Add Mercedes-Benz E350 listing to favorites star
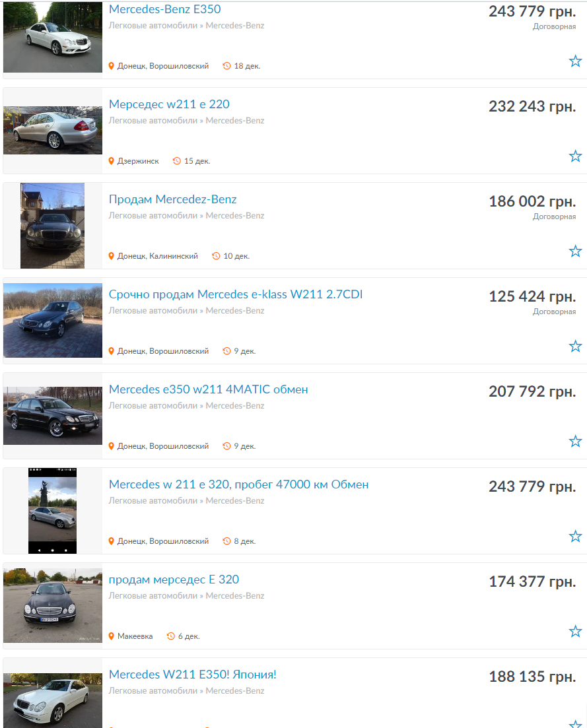Viewport: 587px width, 728px height. pos(575,61)
